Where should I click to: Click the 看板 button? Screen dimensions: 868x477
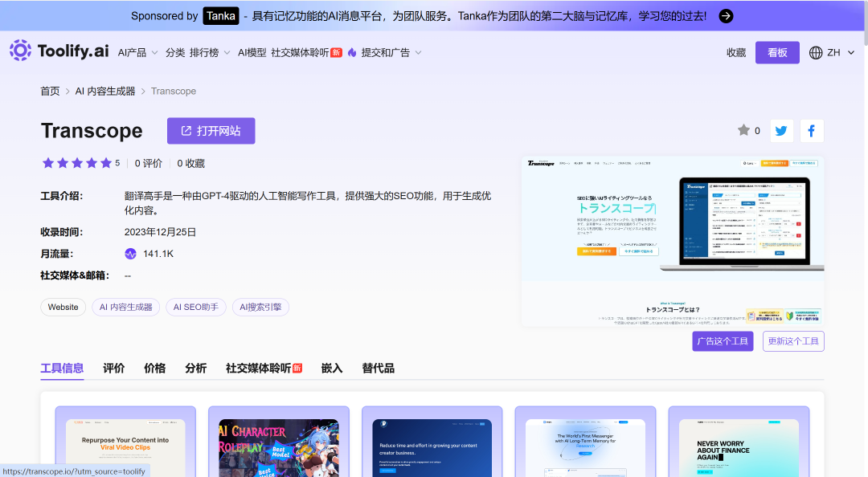(x=777, y=52)
